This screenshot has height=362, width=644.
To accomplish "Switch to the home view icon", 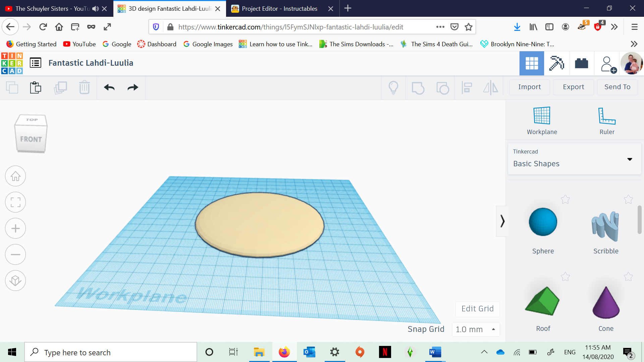I will (15, 176).
